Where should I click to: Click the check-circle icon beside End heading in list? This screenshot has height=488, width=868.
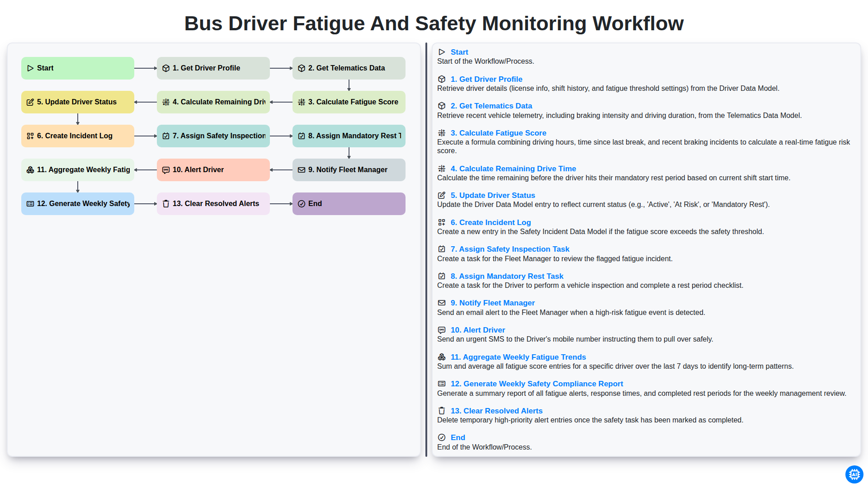pos(442,437)
